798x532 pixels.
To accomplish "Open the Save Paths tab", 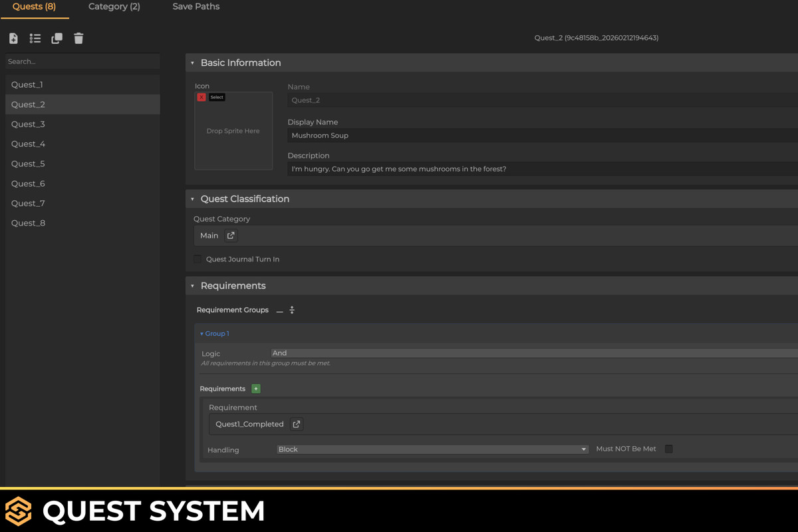I will (x=196, y=7).
